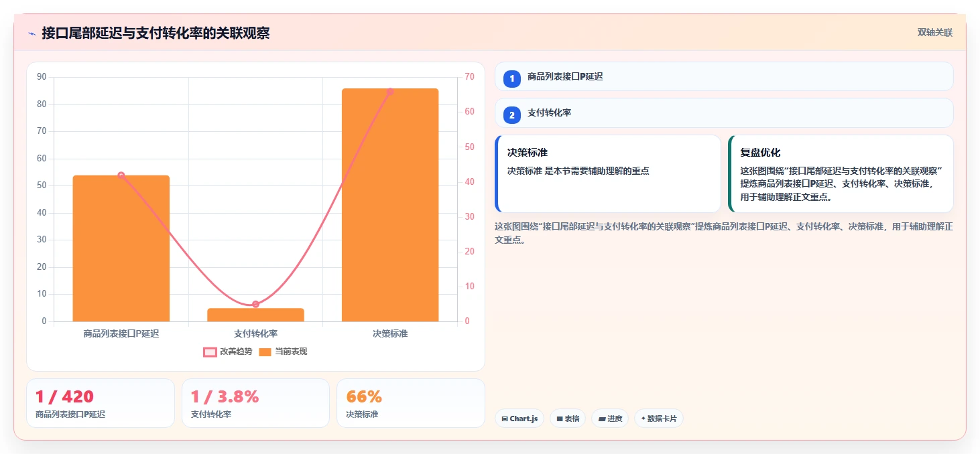Click the orange 当前表现 legend swatch
Screen dimensions: 980x454
pyautogui.click(x=265, y=352)
